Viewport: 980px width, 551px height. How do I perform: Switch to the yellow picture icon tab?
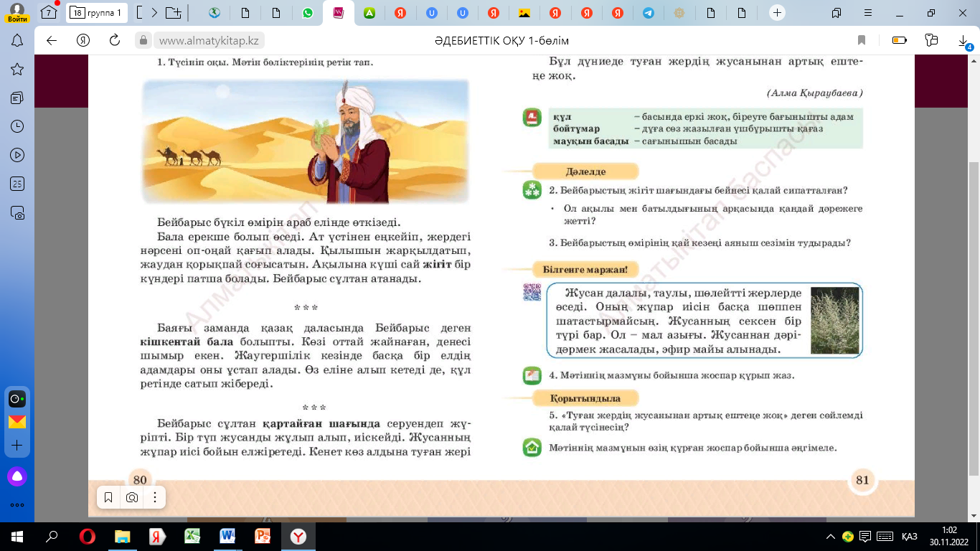pos(524,12)
